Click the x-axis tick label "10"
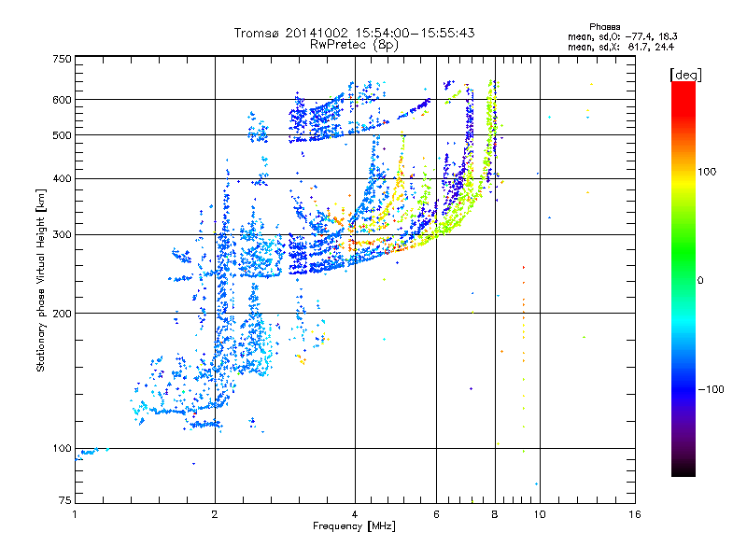Screen dimensions: 747x560 540,514
